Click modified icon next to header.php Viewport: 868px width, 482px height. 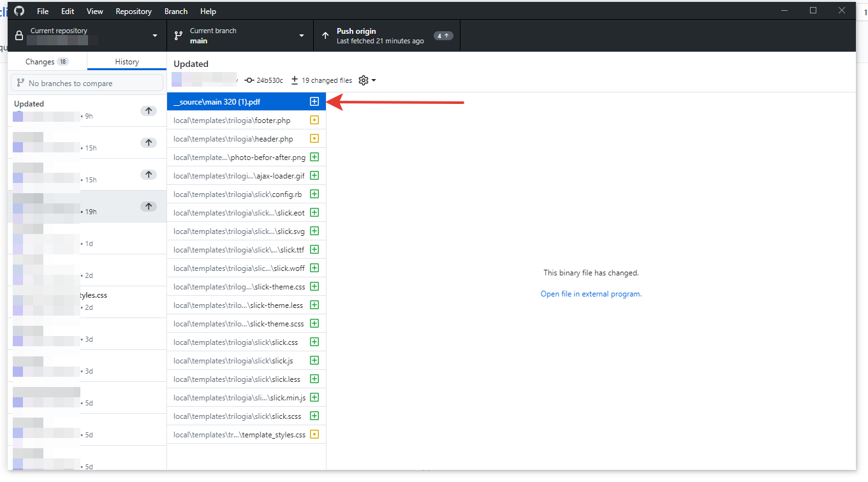[314, 138]
